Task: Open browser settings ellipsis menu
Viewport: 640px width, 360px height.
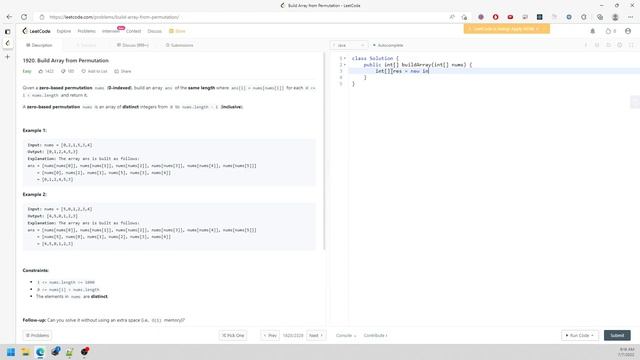Action: click(x=631, y=17)
